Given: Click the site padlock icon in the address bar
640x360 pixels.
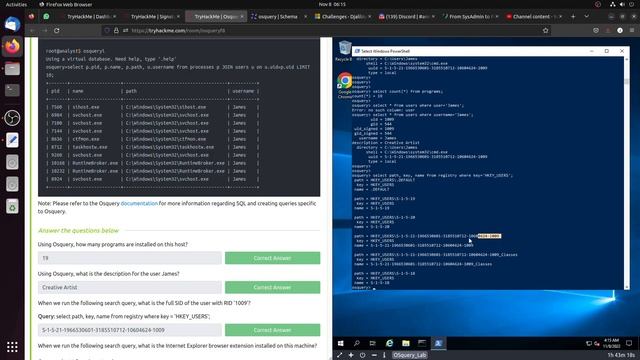Looking at the screenshot, I should 116,31.
